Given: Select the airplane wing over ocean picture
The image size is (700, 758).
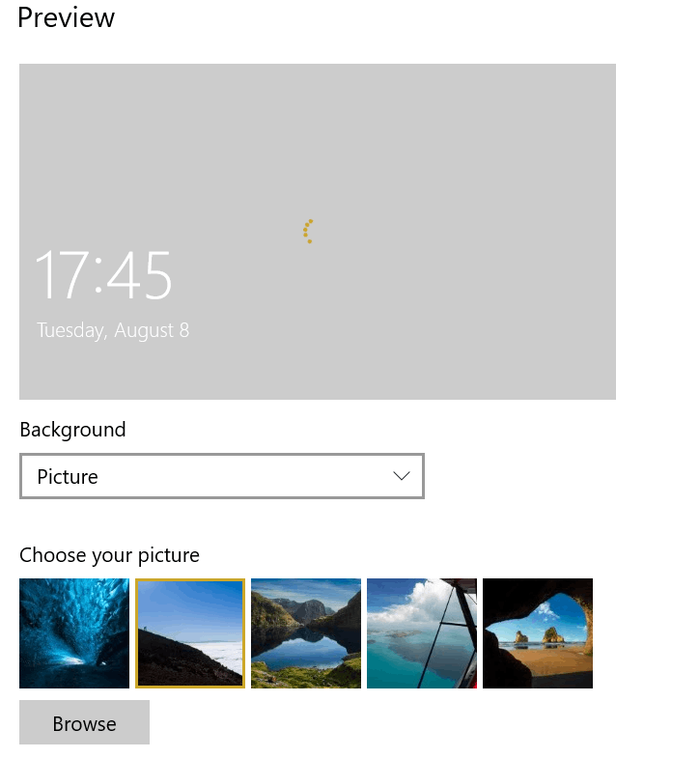Looking at the screenshot, I should click(x=422, y=633).
